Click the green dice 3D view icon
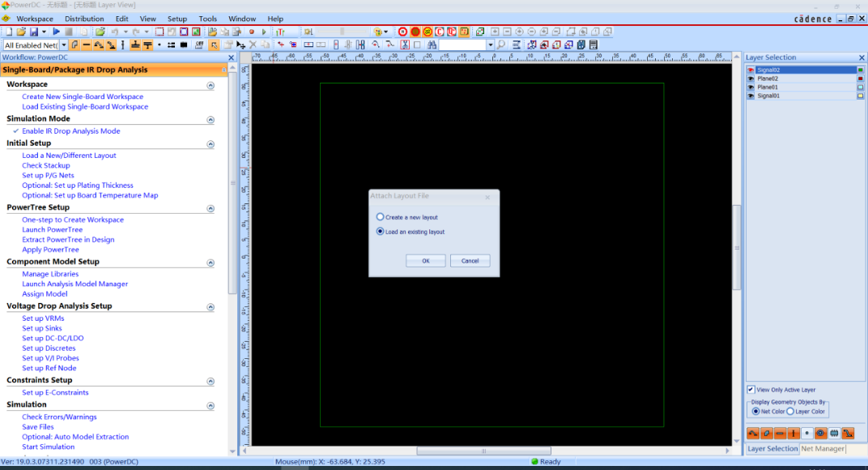The image size is (868, 470). click(x=480, y=32)
